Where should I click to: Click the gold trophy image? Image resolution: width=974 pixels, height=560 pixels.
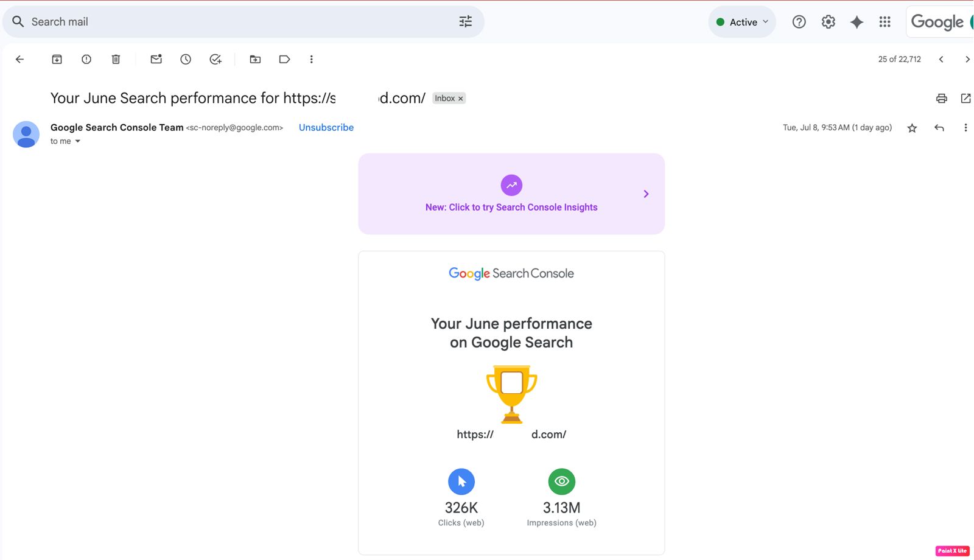(x=511, y=394)
